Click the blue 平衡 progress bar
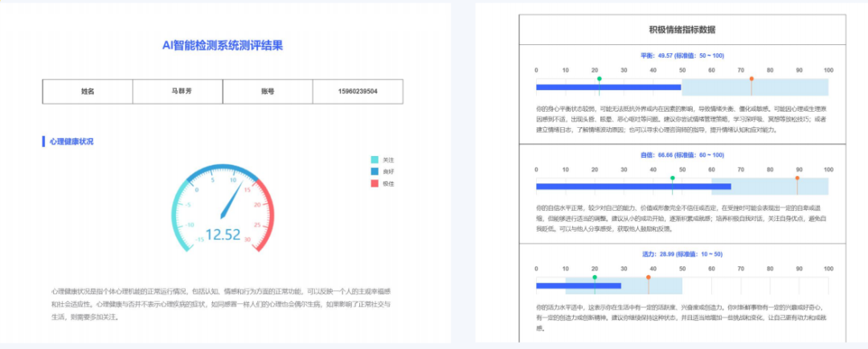 tap(608, 87)
